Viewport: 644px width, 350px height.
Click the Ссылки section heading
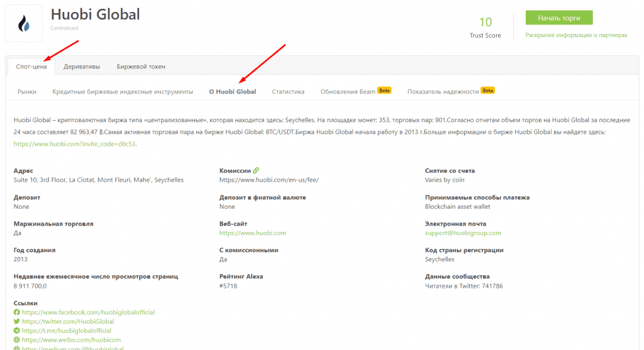[x=25, y=304]
